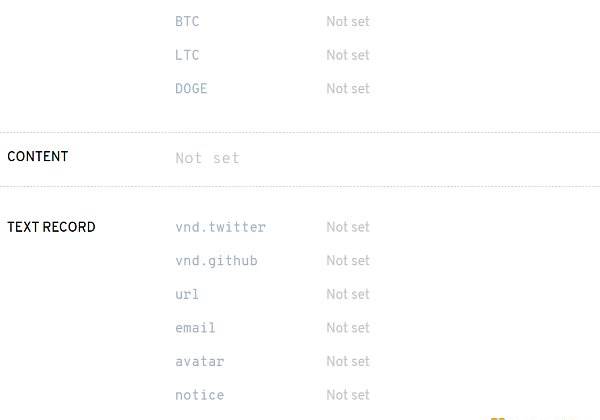Viewport: 600px width, 420px height.
Task: Select the vnd.github text record key
Action: [x=217, y=261]
